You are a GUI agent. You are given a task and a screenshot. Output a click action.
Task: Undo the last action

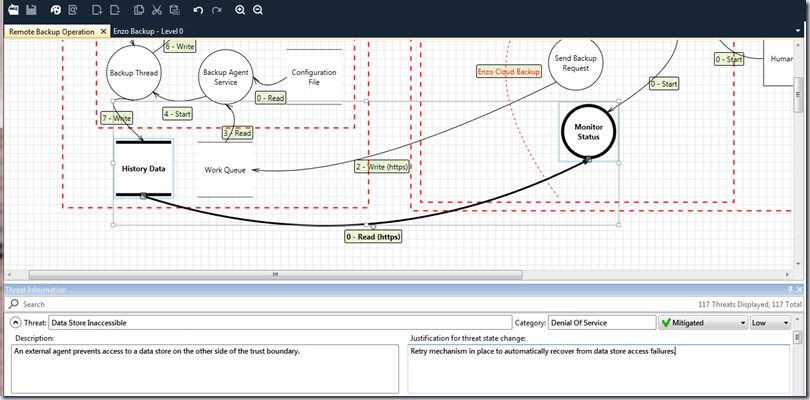pos(198,10)
